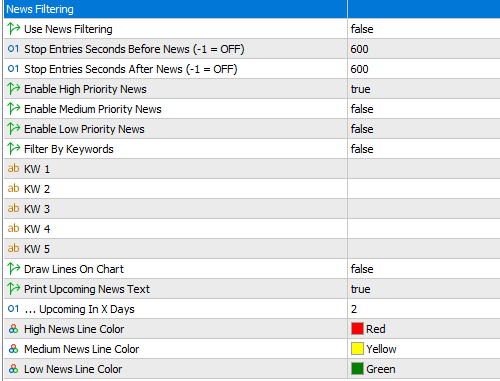Click the integer icon beside Upcoming In X Days
The height and width of the screenshot is (381, 500).
pos(13,309)
